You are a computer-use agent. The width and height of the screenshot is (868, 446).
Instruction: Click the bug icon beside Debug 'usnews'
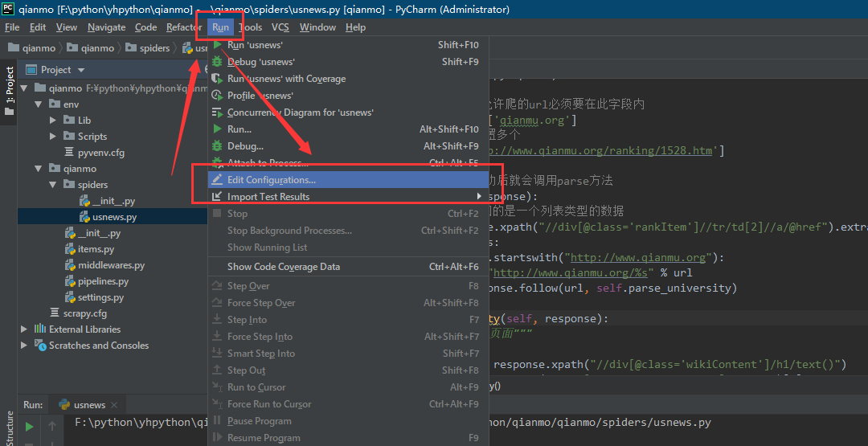tap(218, 62)
